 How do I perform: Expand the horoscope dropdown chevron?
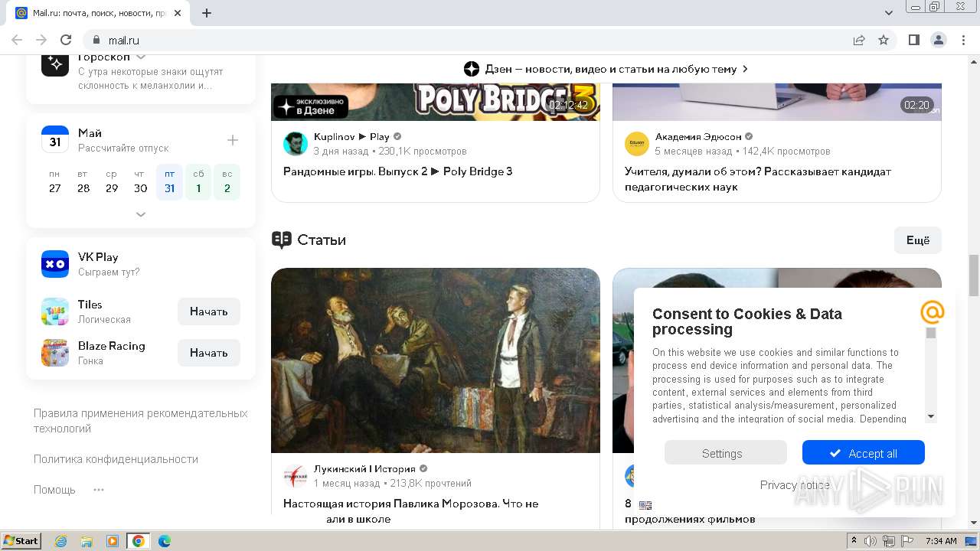click(141, 57)
